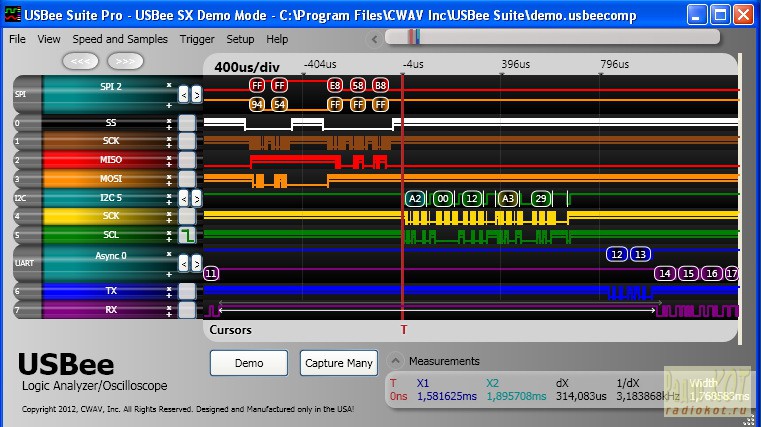761x427 pixels.
Task: Open the Setup menu
Action: pos(240,39)
